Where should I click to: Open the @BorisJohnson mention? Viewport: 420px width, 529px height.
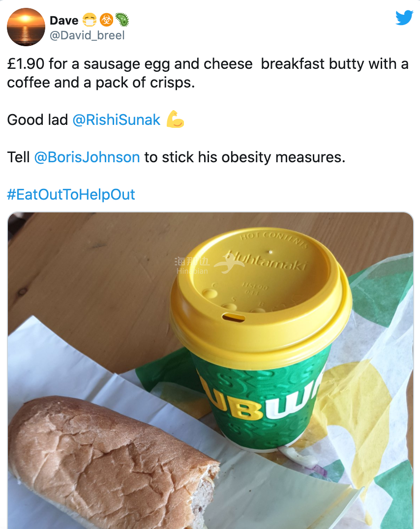[87, 157]
